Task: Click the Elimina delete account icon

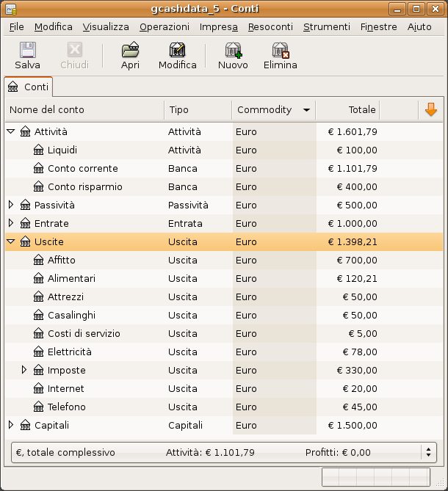Action: coord(281,50)
